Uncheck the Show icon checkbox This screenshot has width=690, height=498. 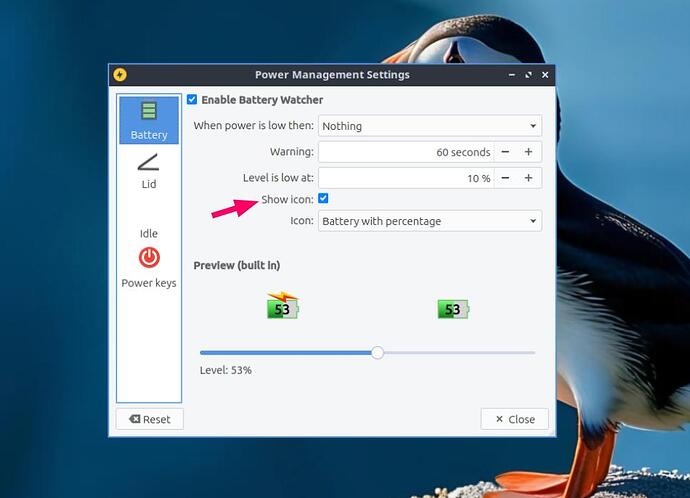[323, 199]
